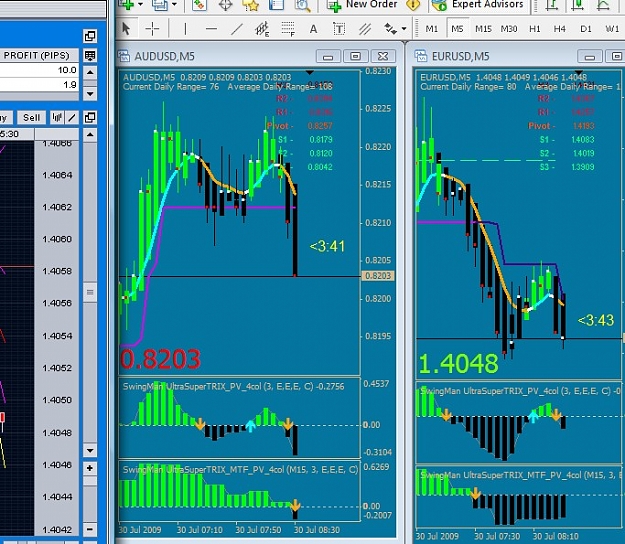The image size is (625, 544).
Task: Click the Profiles toolbar icon
Action: pos(160,5)
